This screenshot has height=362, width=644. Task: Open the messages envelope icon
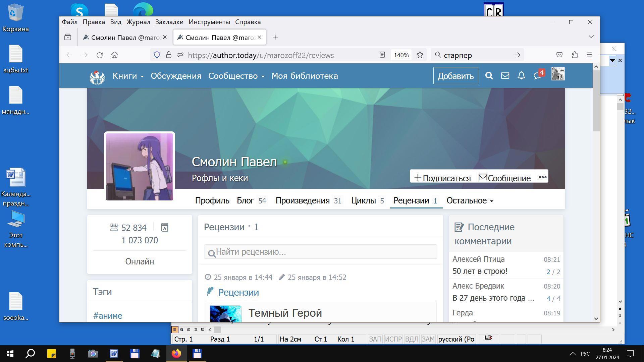pyautogui.click(x=505, y=76)
